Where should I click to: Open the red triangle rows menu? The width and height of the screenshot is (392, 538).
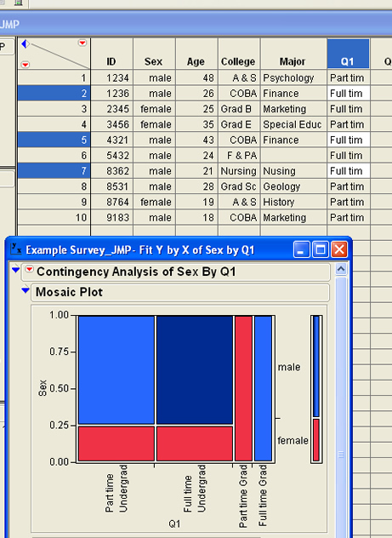25,65
